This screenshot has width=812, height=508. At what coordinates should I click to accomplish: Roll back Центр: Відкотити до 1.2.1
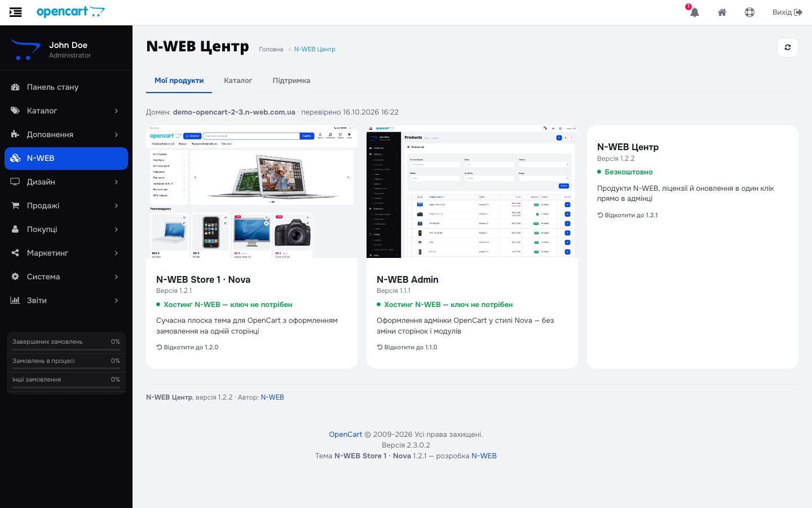tap(628, 215)
